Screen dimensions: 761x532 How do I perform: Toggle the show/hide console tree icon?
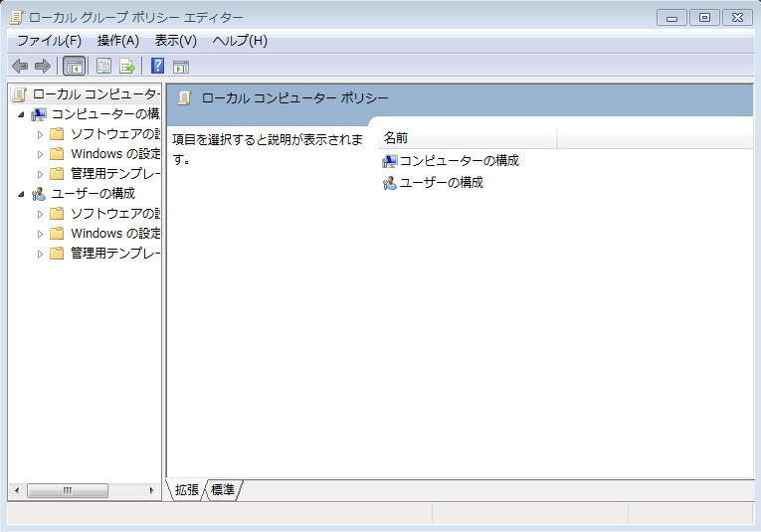[x=75, y=66]
